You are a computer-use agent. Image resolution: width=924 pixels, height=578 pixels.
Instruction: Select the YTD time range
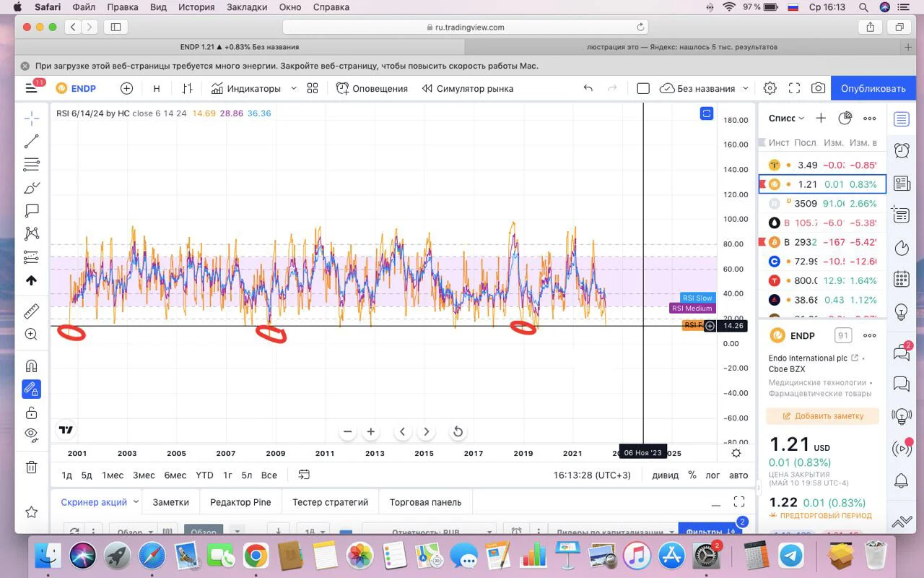(204, 475)
